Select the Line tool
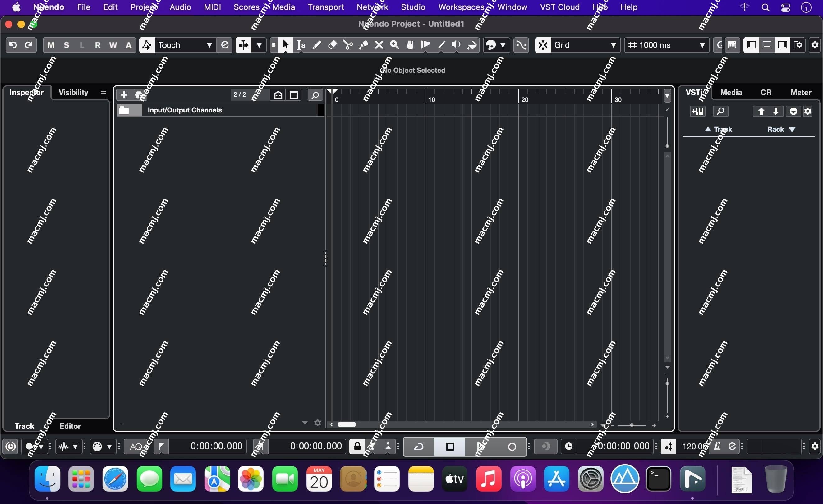This screenshot has width=823, height=504. point(441,45)
